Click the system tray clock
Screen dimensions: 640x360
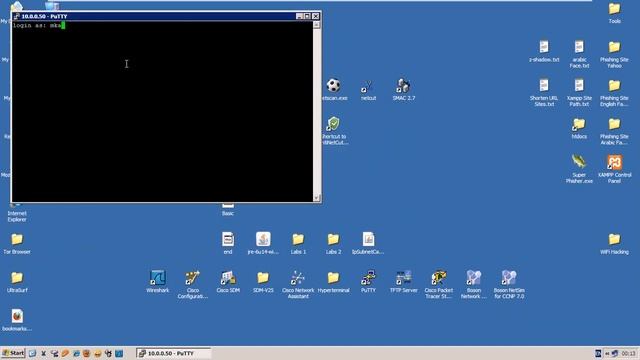tap(629, 353)
